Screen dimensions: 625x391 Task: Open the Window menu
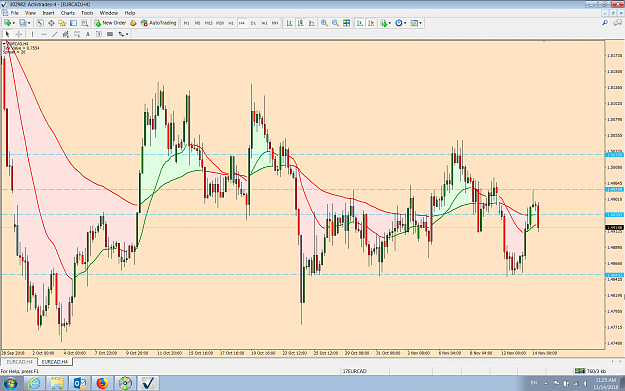pyautogui.click(x=108, y=13)
